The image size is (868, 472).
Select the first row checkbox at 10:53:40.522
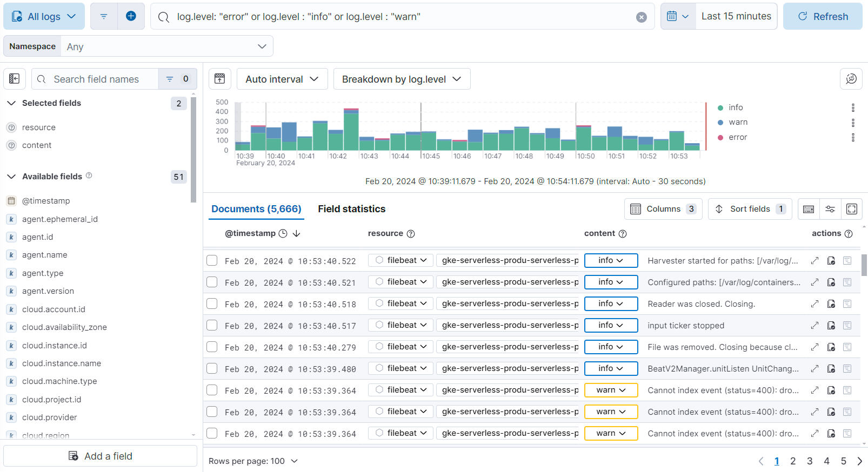pos(212,260)
